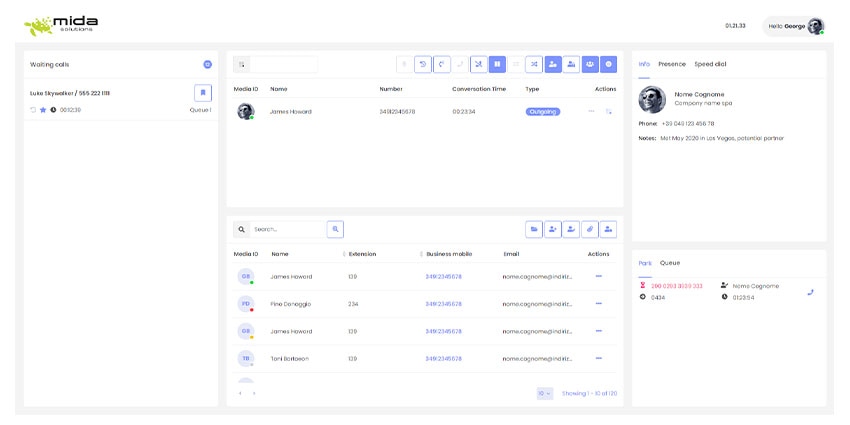Open actions menu for James Howard with yellow status
This screenshot has width=850, height=425.
[598, 331]
